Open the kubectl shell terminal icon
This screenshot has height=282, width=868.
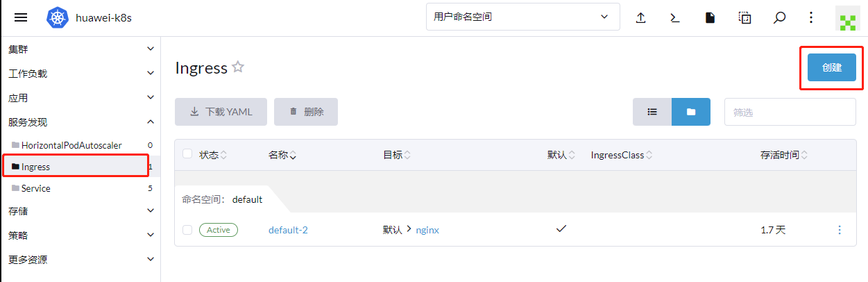coord(674,18)
